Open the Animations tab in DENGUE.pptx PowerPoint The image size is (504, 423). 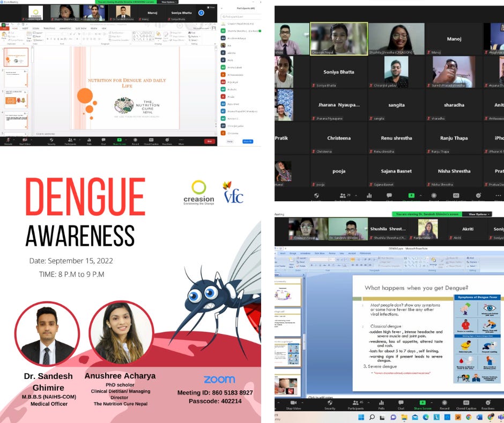(305, 253)
